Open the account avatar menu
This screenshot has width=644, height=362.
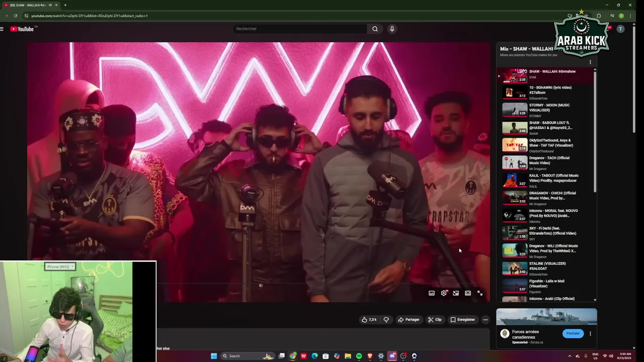tap(620, 29)
